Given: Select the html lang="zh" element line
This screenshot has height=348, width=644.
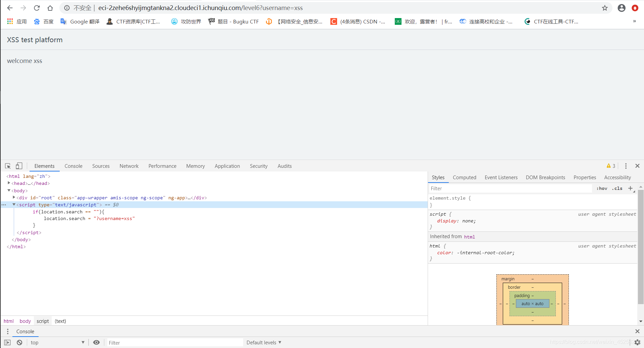Looking at the screenshot, I should pos(29,176).
